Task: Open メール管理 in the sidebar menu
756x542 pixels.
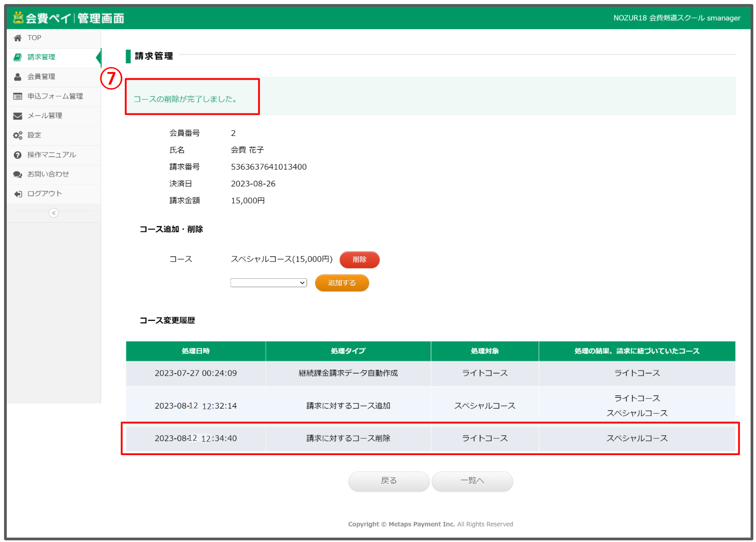Action: [45, 116]
